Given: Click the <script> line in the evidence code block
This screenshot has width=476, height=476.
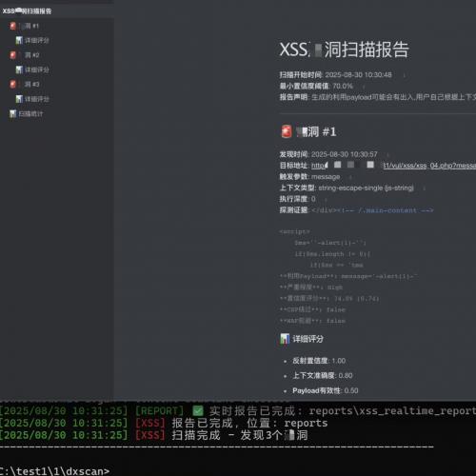Looking at the screenshot, I should (295, 231).
